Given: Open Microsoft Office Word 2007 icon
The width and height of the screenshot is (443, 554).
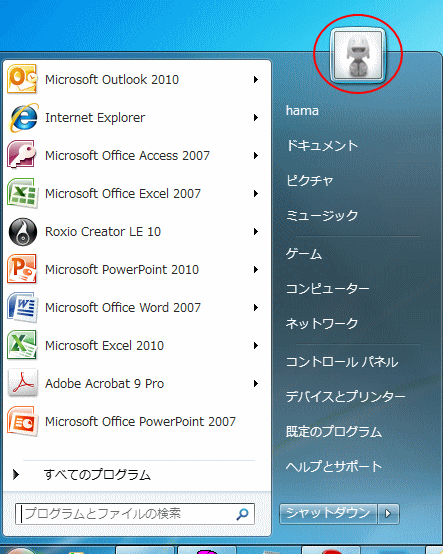Looking at the screenshot, I should [22, 307].
